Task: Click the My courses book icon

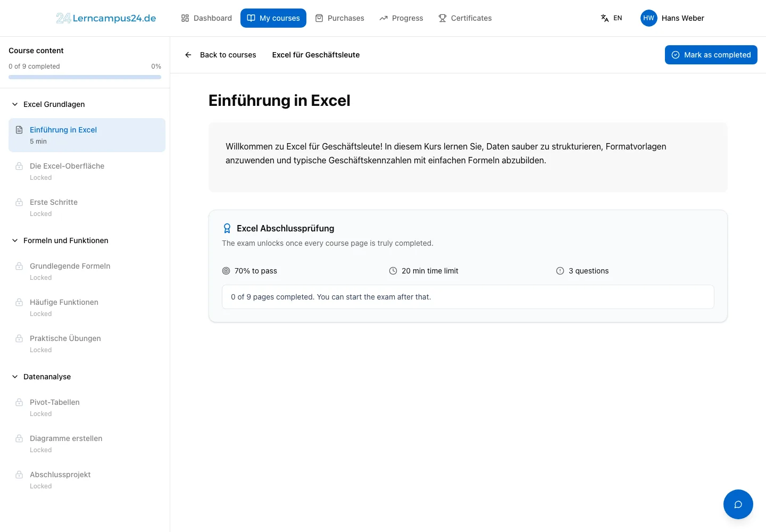Action: point(251,18)
